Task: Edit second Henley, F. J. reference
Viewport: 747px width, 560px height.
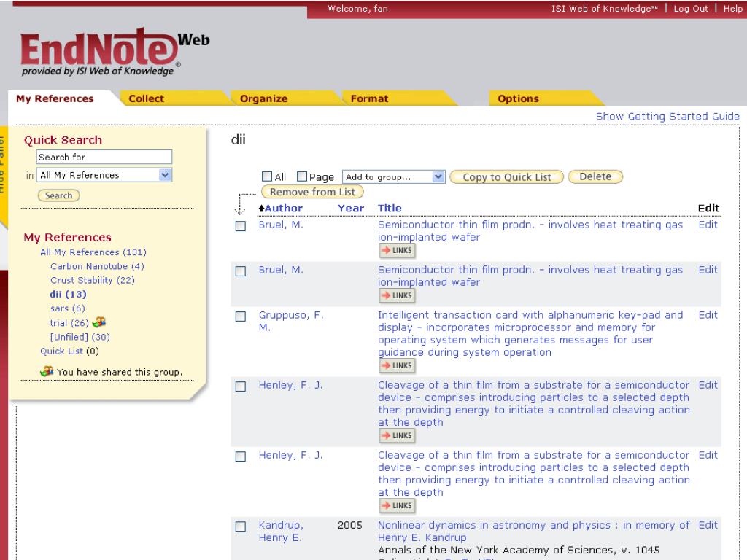Action: (708, 455)
